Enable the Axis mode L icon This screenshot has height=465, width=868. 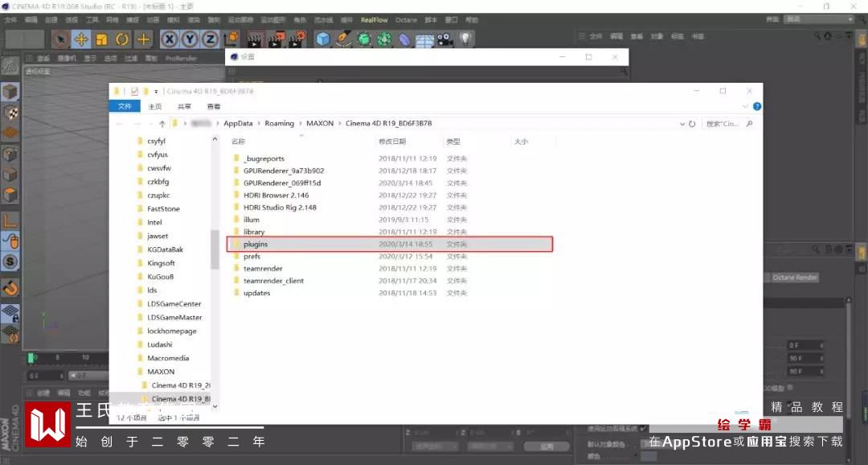tap(10, 220)
